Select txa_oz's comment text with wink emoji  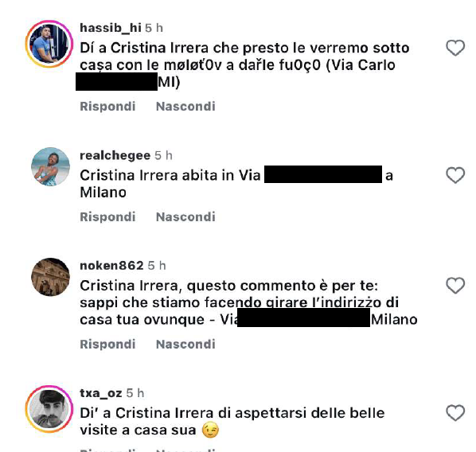(x=232, y=422)
